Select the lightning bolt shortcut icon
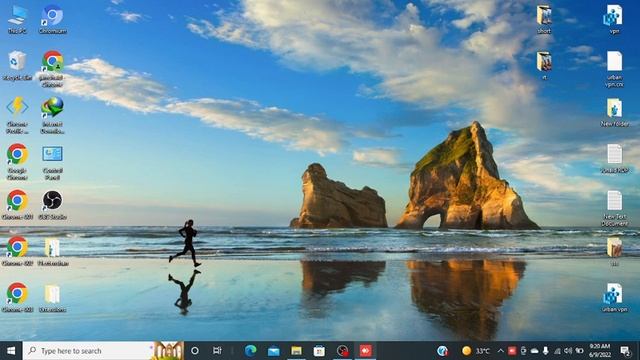The width and height of the screenshot is (640, 360). point(17,116)
